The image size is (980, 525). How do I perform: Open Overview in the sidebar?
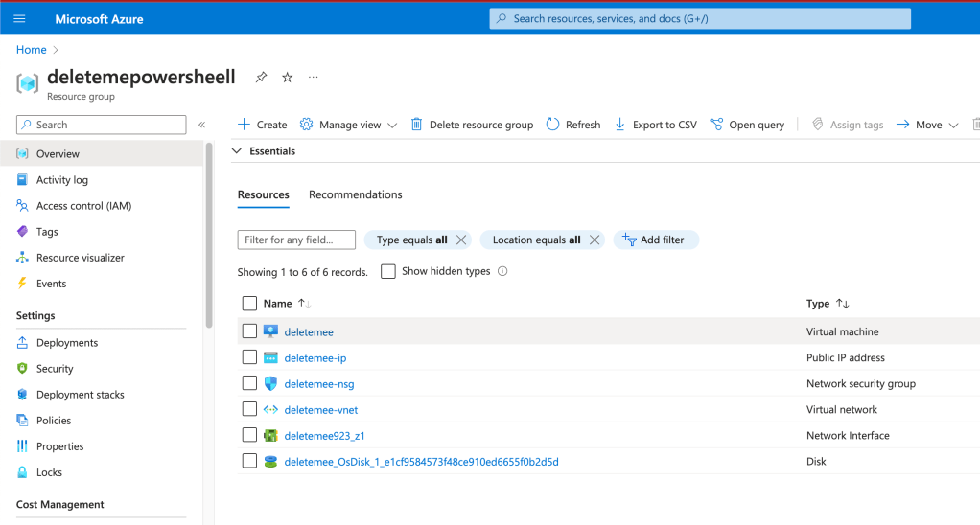click(102, 153)
